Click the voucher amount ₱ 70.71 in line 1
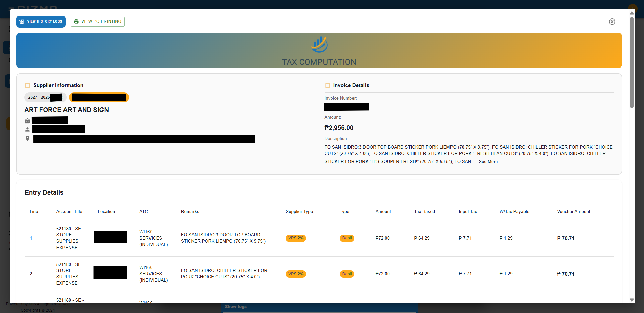This screenshot has height=313, width=644. 566,238
